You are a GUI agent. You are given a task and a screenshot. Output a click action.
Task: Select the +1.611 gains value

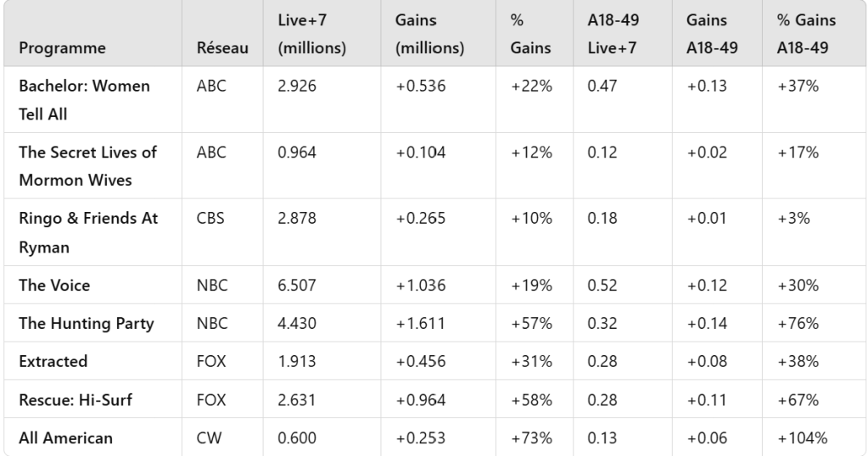[417, 324]
